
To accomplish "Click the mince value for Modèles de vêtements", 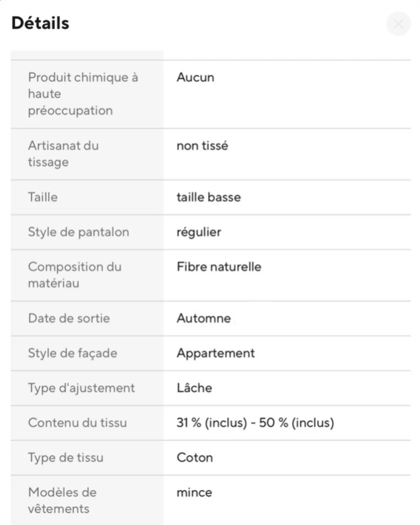I will [x=194, y=492].
